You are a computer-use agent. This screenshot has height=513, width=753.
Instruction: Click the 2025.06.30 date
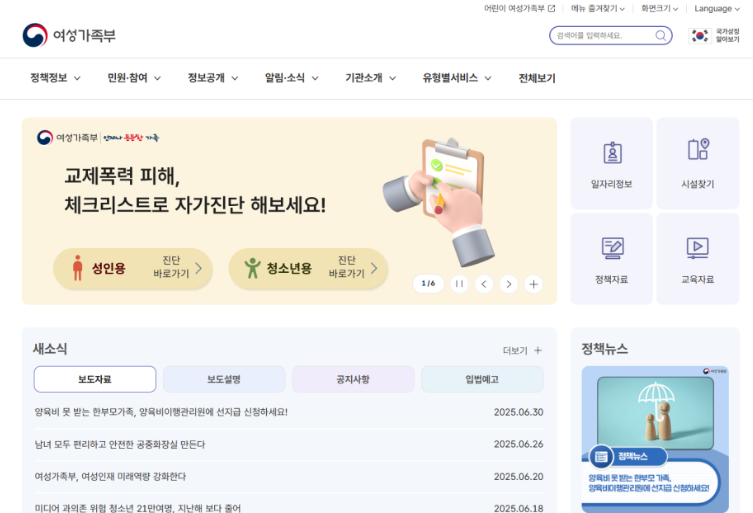click(519, 412)
